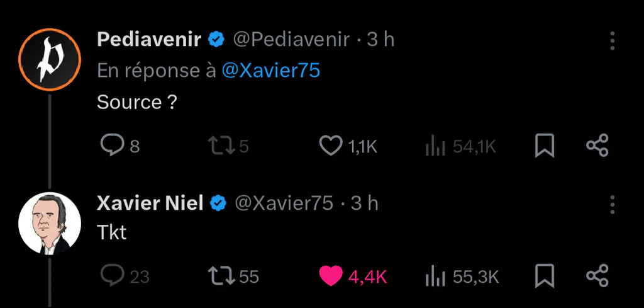Open the @Xavier75 mention link
This screenshot has height=308, width=644.
point(271,71)
